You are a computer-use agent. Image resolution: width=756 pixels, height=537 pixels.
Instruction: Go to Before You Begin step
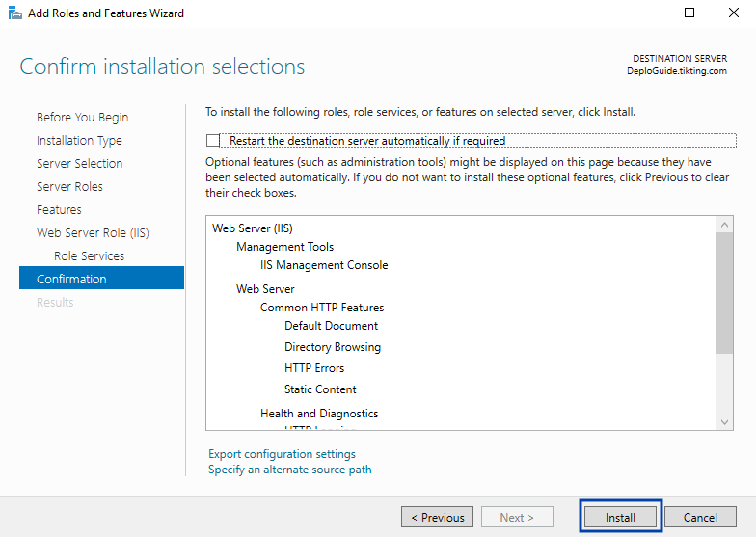tap(82, 118)
